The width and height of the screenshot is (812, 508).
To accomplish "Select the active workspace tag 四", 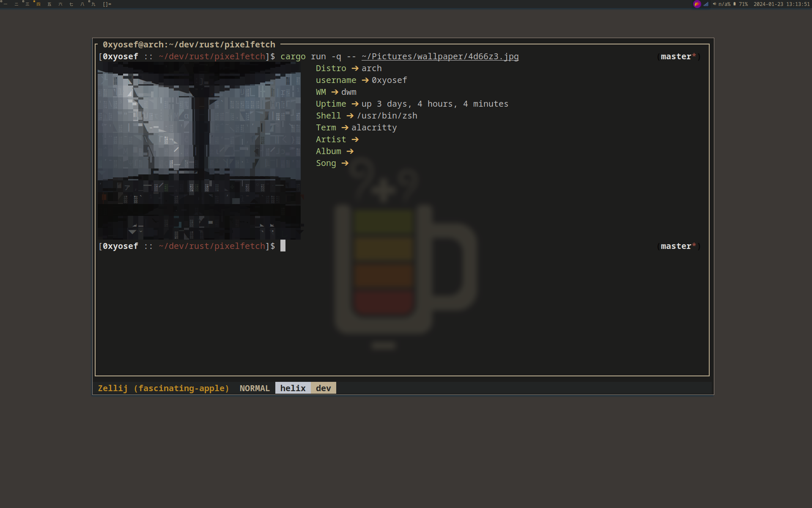I will click(x=38, y=4).
